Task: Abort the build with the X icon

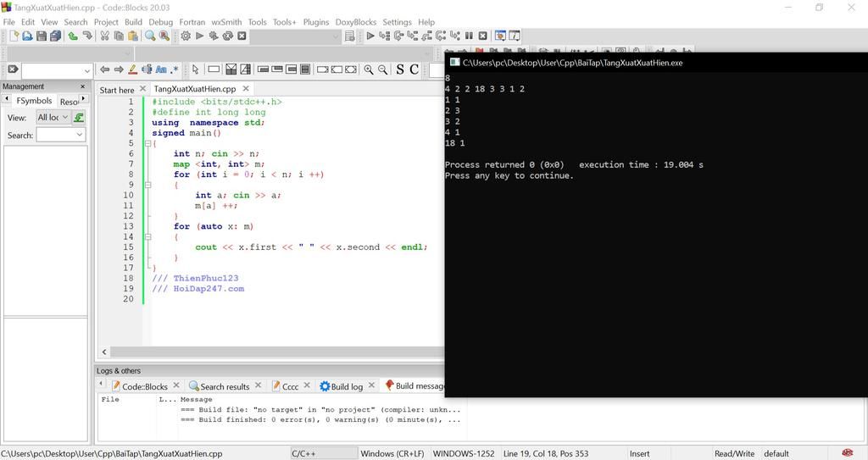Action: point(242,36)
